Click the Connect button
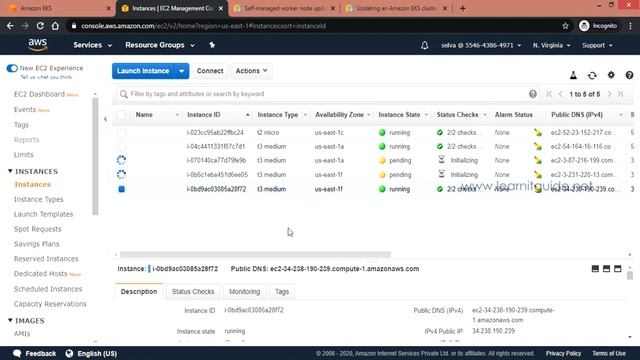This screenshot has height=360, width=640. point(210,71)
